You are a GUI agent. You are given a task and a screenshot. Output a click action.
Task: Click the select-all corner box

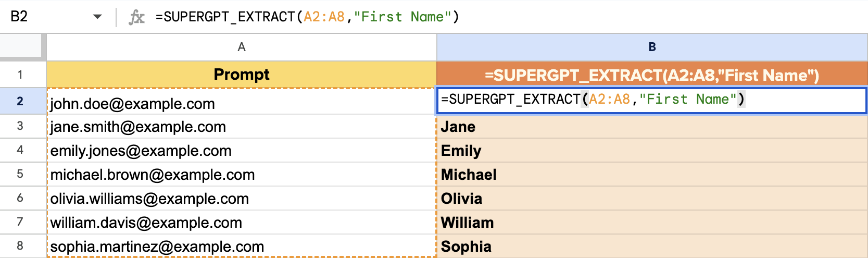[23, 47]
